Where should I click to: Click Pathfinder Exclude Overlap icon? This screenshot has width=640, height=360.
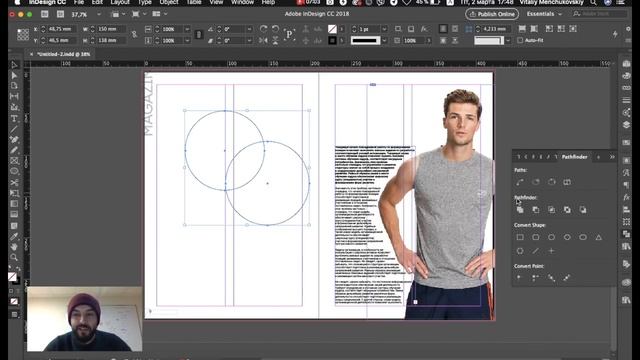click(567, 210)
